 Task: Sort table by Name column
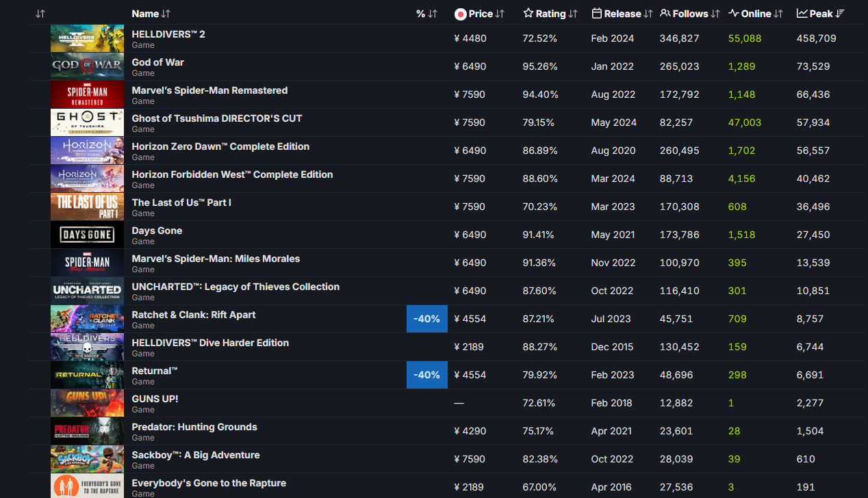click(151, 14)
